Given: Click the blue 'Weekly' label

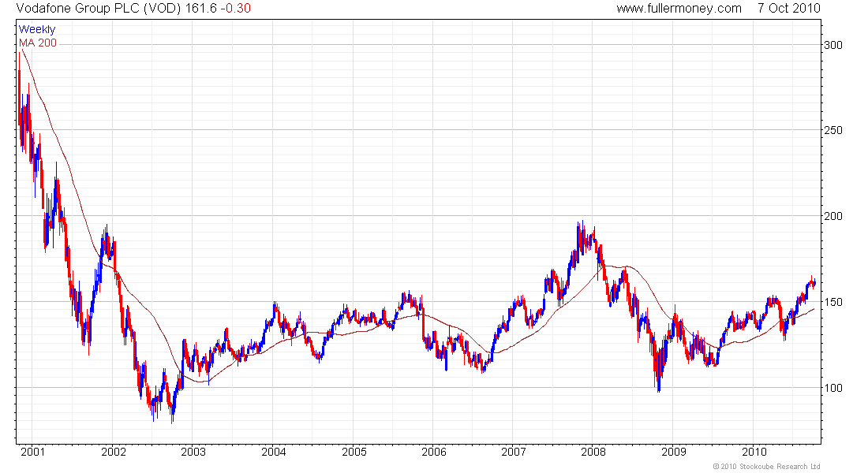Looking at the screenshot, I should click(x=37, y=29).
